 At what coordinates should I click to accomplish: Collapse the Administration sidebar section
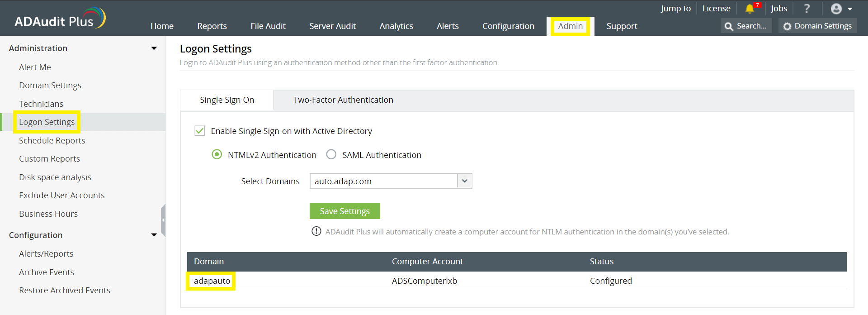[x=154, y=48]
